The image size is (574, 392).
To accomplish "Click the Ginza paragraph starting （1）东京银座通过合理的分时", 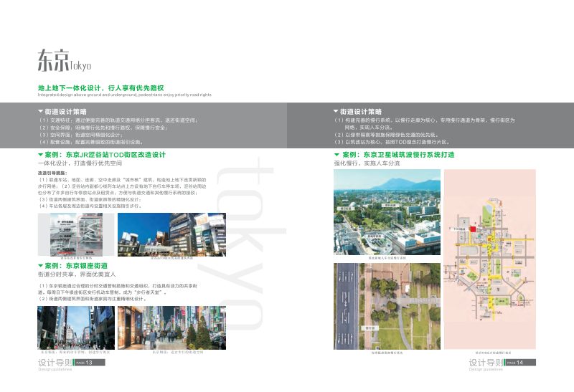I will click(x=118, y=289).
